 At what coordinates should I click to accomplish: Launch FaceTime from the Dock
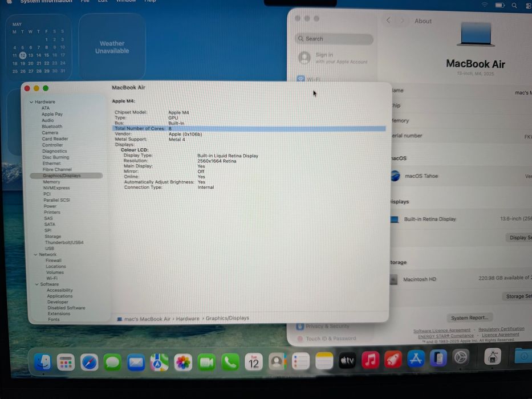coord(206,362)
